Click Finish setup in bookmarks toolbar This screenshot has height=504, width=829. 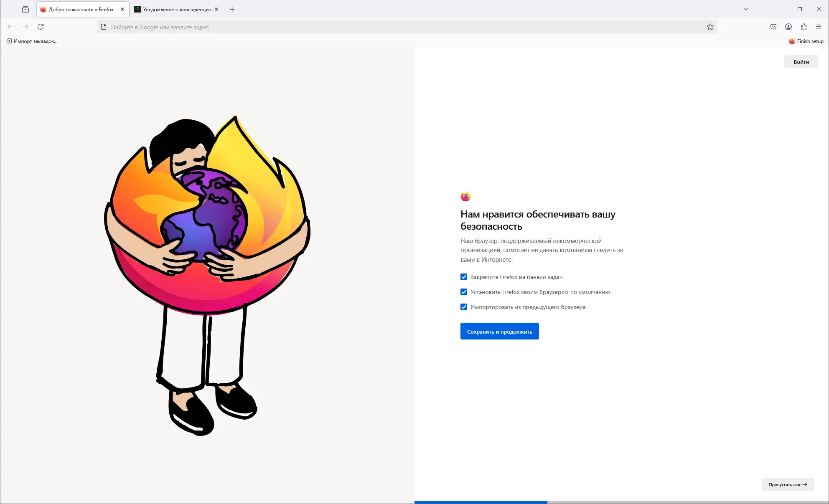coord(806,41)
